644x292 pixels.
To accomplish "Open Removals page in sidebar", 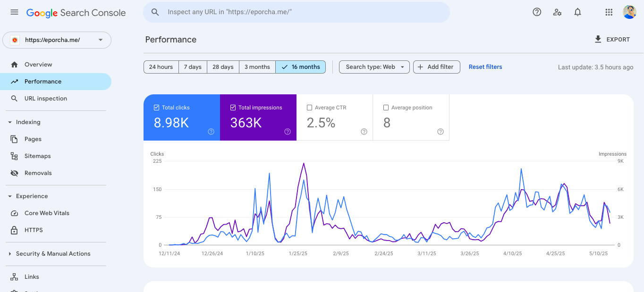I will coord(56,173).
